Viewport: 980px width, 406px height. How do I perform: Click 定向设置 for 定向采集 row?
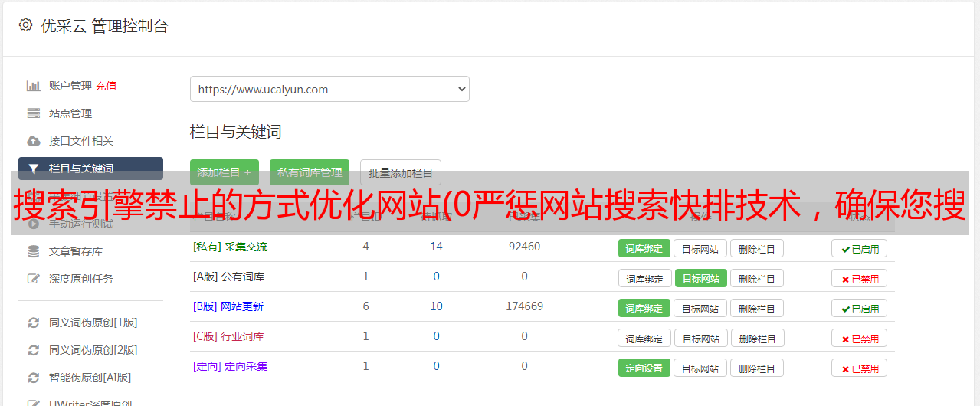[x=644, y=368]
